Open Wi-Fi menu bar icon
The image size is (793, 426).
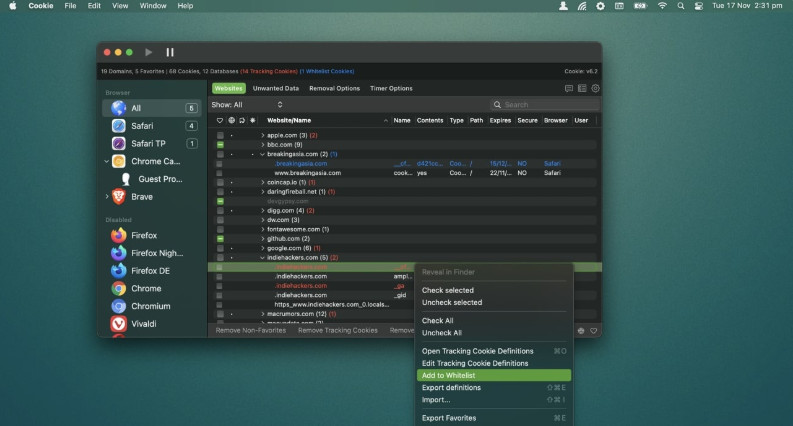tap(662, 6)
